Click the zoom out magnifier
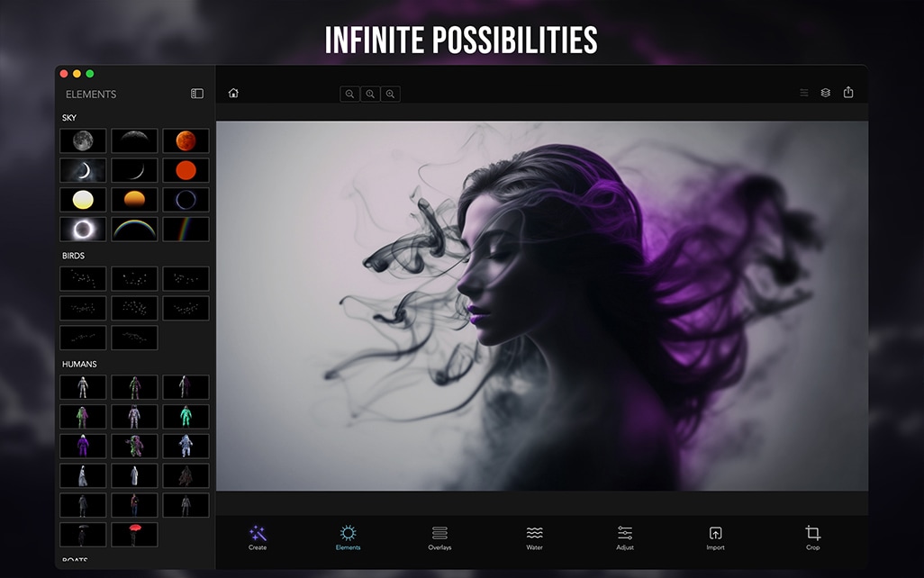This screenshot has height=578, width=924. pos(350,94)
